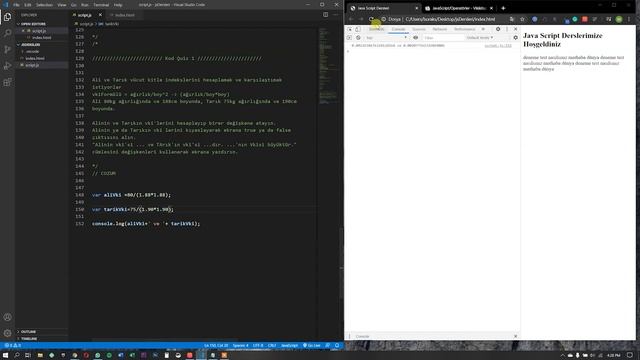Open DevTools customize three-dot menu
This screenshot has height=360, width=640.
(507, 29)
